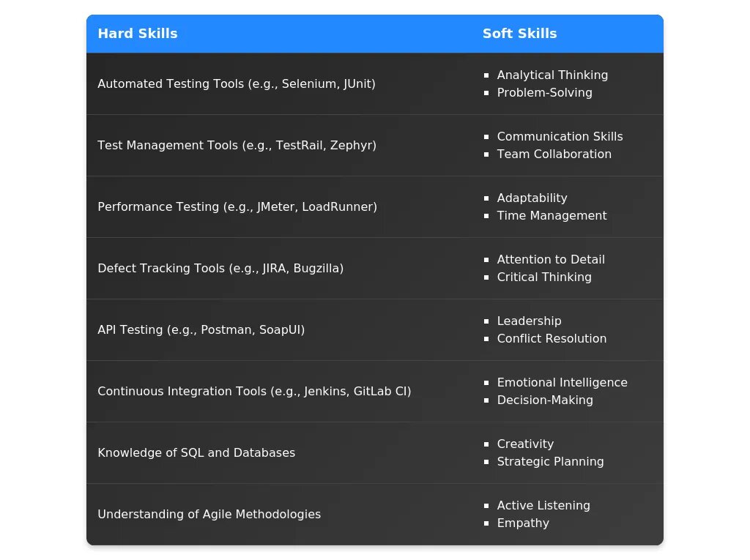Click the Analytical Thinking list item
750x560 pixels.
pyautogui.click(x=552, y=75)
